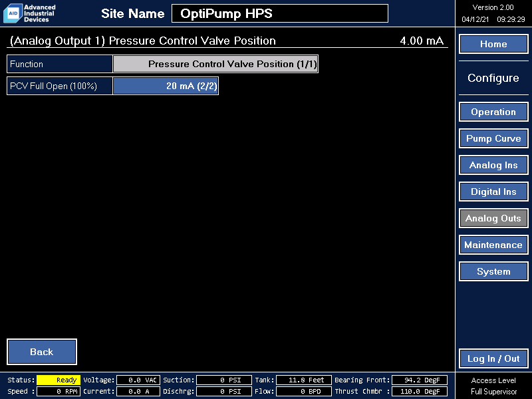532x399 pixels.
Task: Open the System page
Action: click(493, 271)
